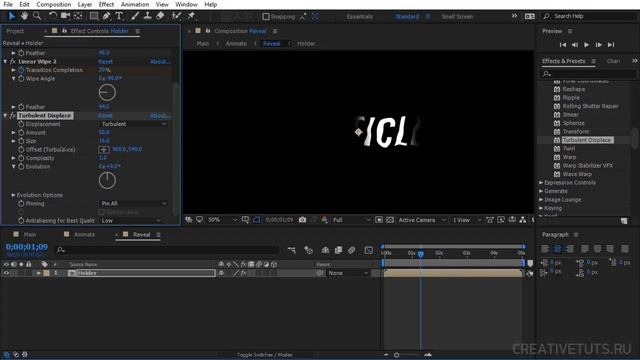
Task: Toggle the Snapping checkbox
Action: point(266,17)
